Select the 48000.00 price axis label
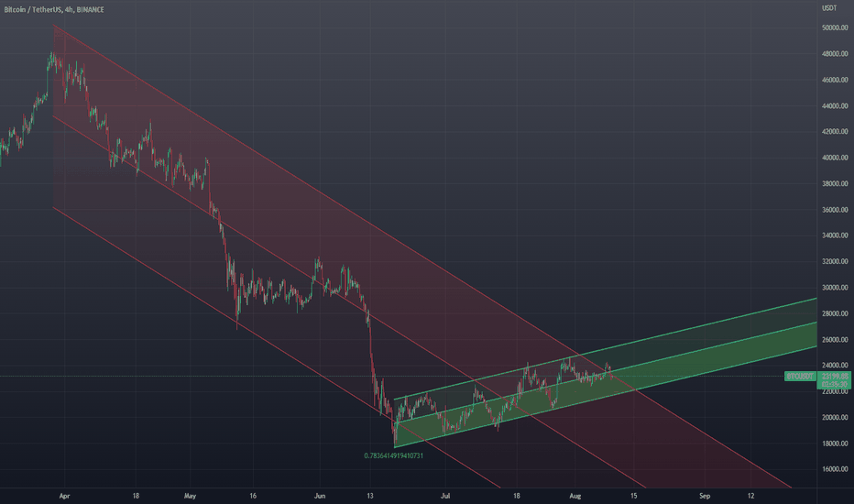Image resolution: width=854 pixels, height=504 pixels. tap(835, 54)
